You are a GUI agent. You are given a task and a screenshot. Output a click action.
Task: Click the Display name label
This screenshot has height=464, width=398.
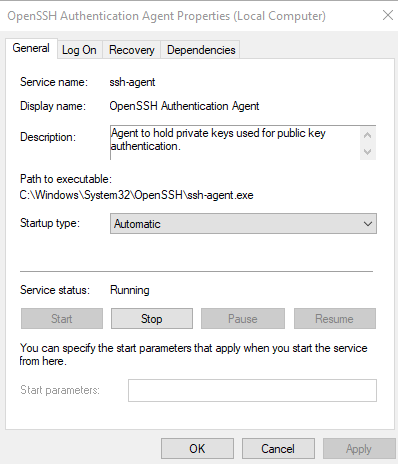(53, 106)
